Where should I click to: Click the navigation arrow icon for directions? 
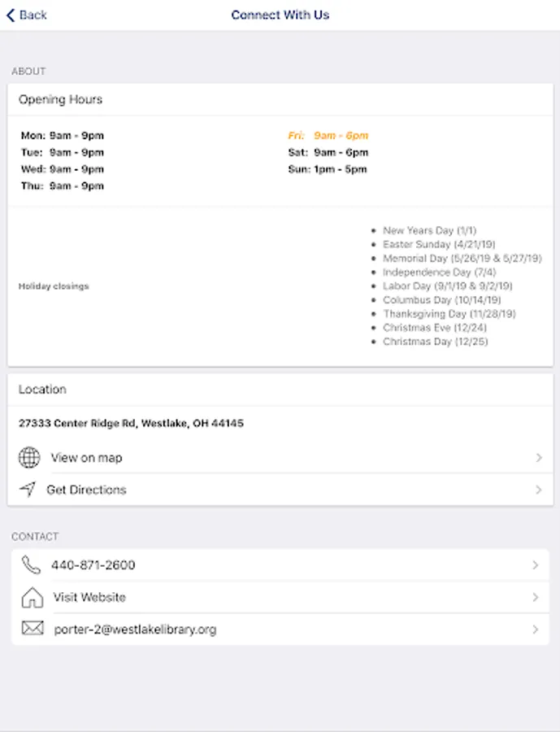point(28,490)
